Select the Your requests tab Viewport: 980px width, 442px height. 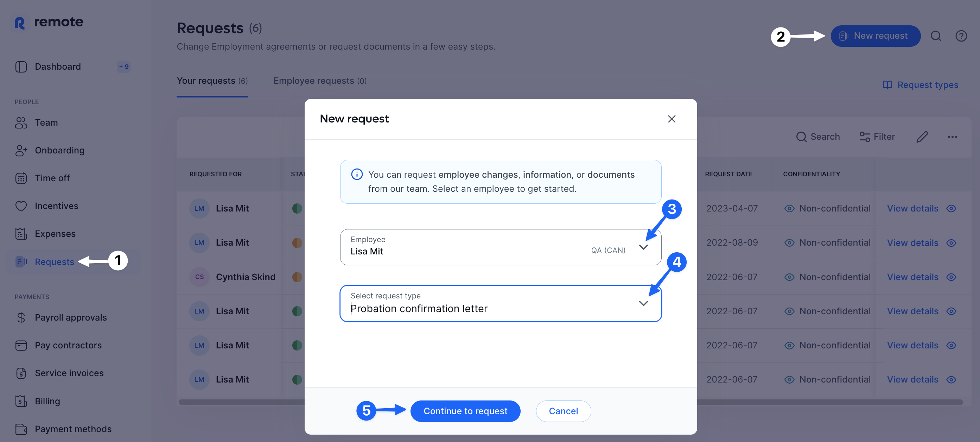coord(212,80)
